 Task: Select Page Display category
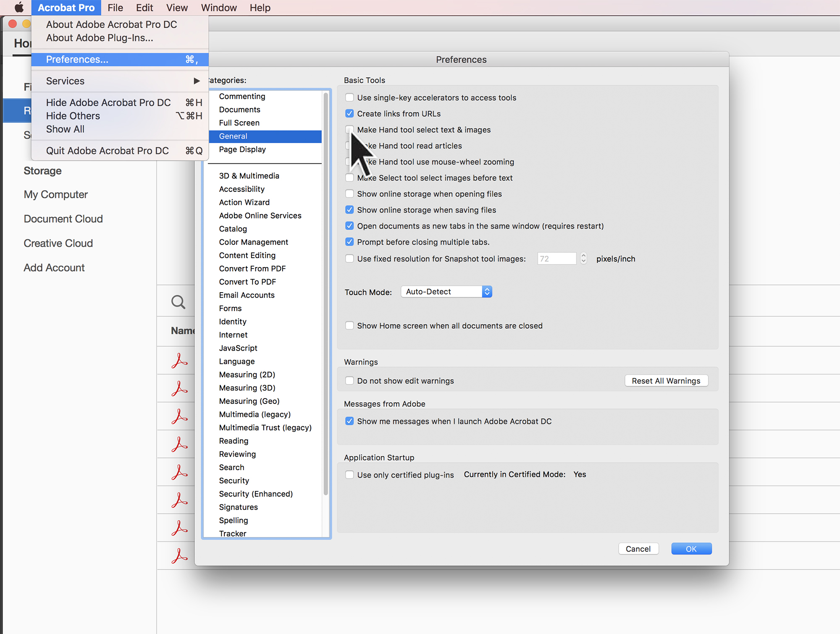tap(242, 149)
